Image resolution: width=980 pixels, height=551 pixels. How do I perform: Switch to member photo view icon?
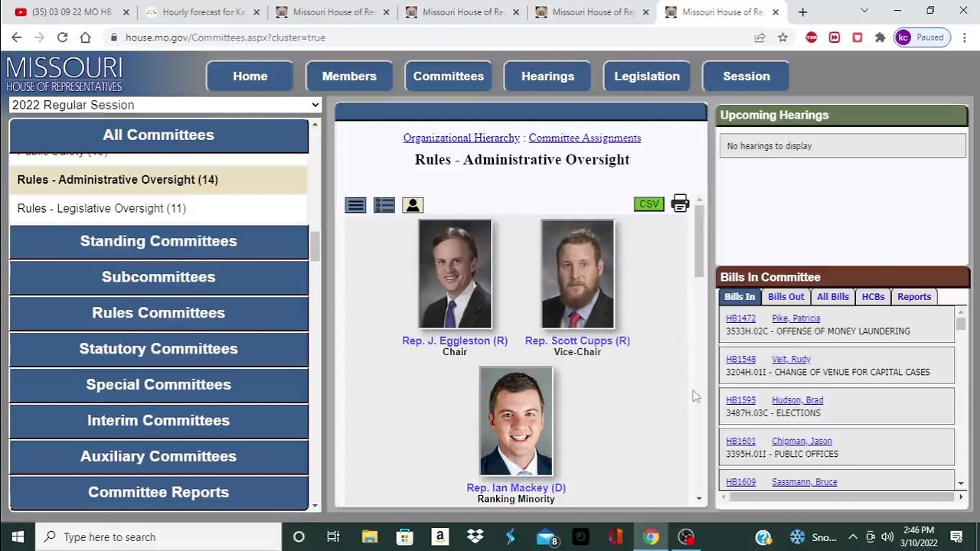pos(413,205)
